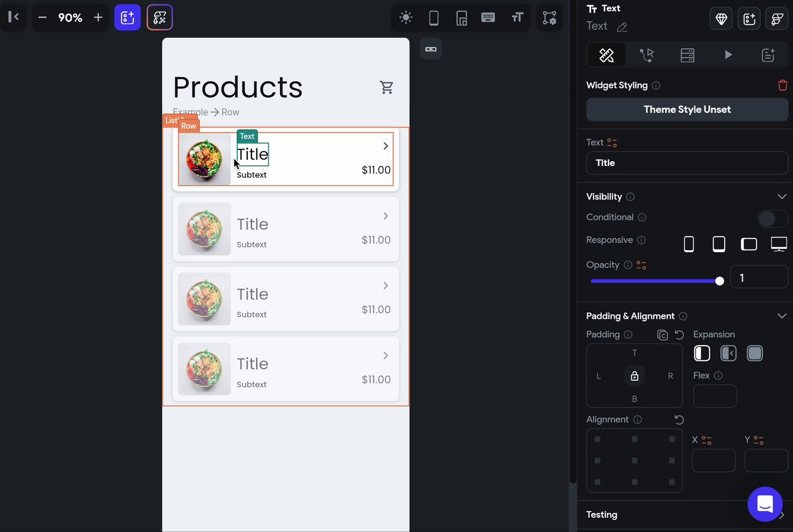The height and width of the screenshot is (532, 793).
Task: Open the Backend Query tab
Action: 687,55
